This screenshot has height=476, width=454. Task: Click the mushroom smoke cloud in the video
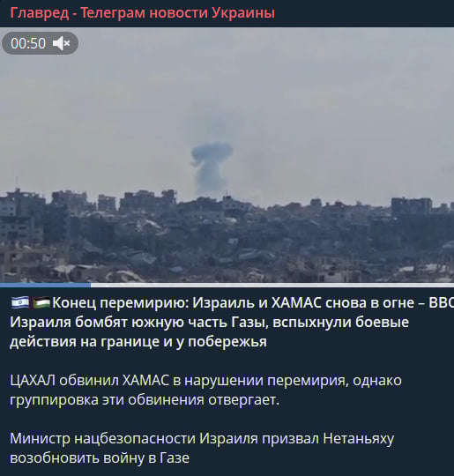(212, 167)
